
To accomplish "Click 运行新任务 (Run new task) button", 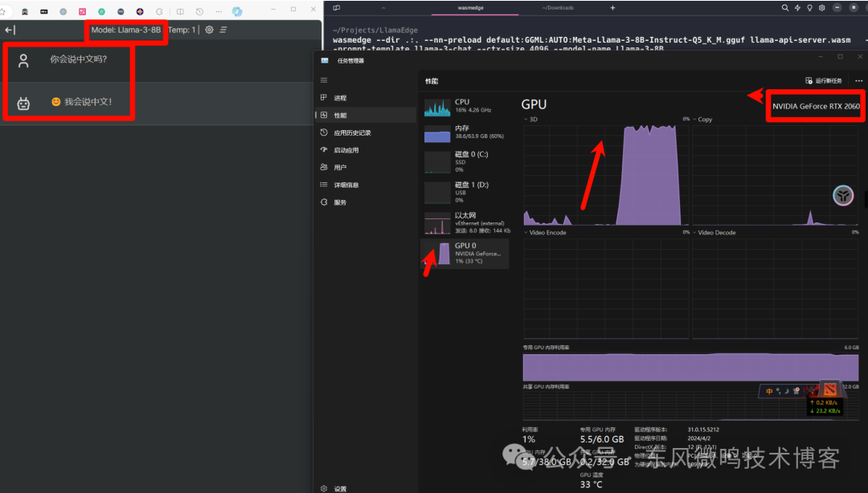I will click(824, 81).
